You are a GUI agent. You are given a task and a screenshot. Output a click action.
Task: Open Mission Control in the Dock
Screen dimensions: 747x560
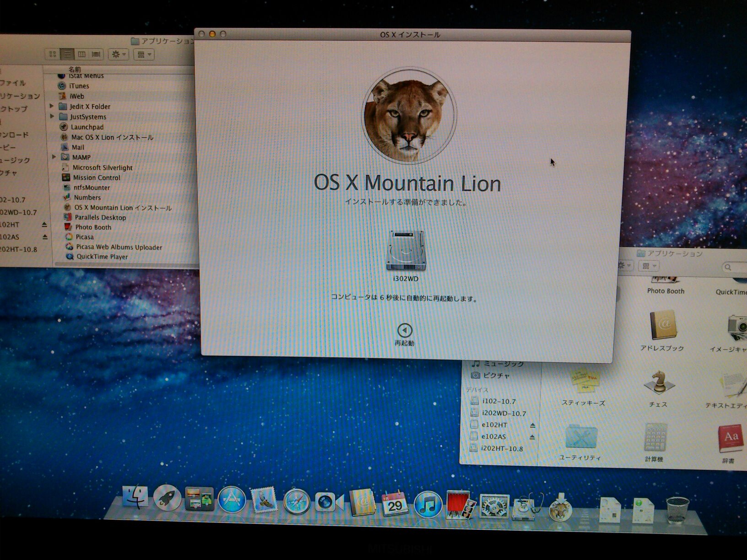199,499
